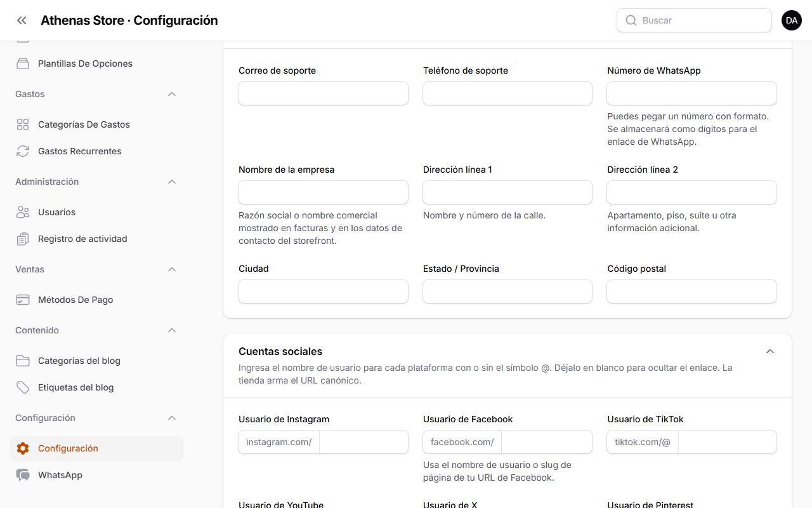Click the Teléfono de soporte field
This screenshot has height=508, width=812.
click(507, 93)
